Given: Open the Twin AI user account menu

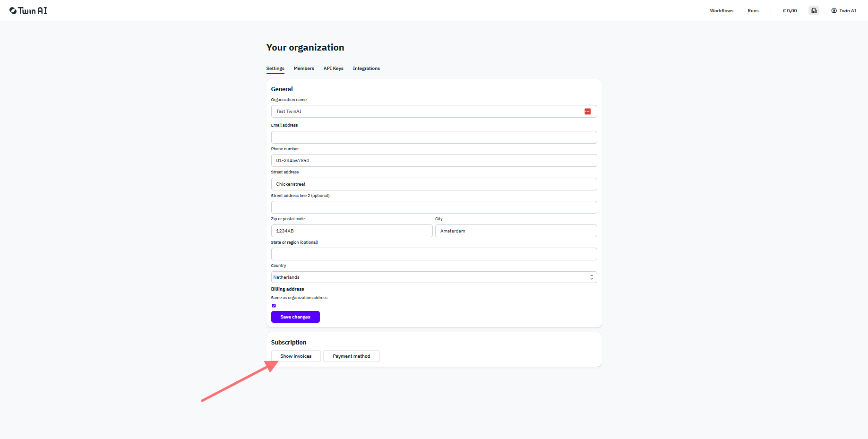Looking at the screenshot, I should tap(844, 10).
